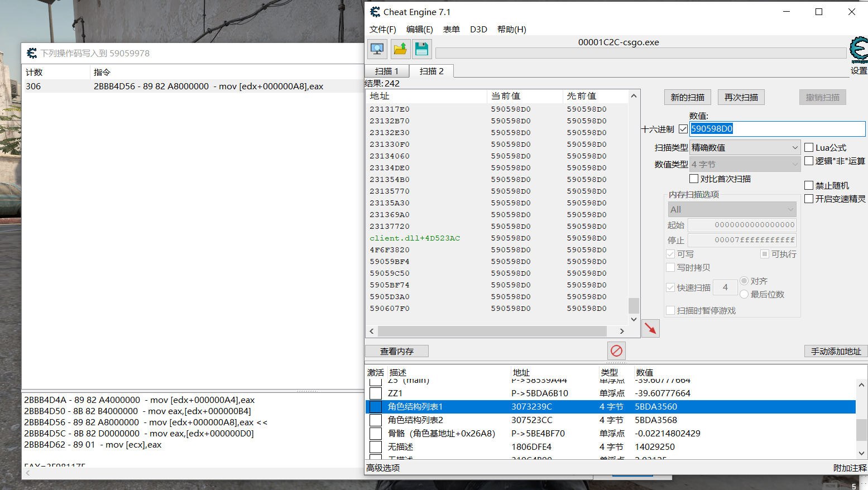Open the 编辑(E) menu
This screenshot has width=868, height=490.
pos(419,29)
